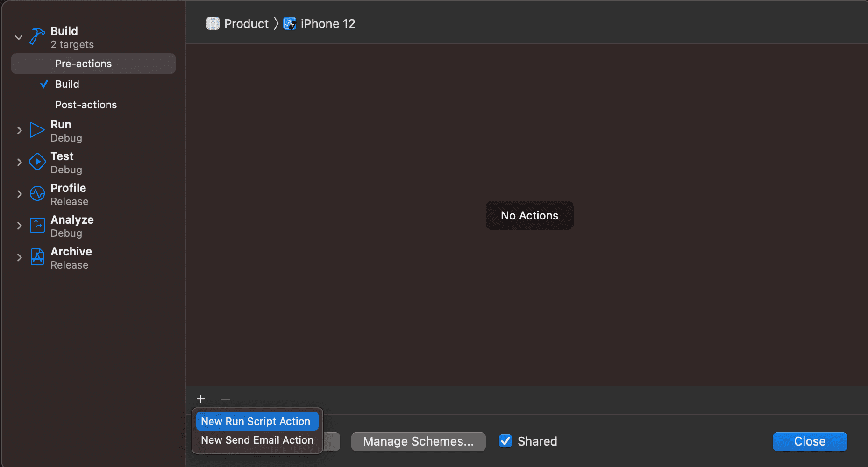
Task: Click the Product scheme icon
Action: tap(213, 24)
